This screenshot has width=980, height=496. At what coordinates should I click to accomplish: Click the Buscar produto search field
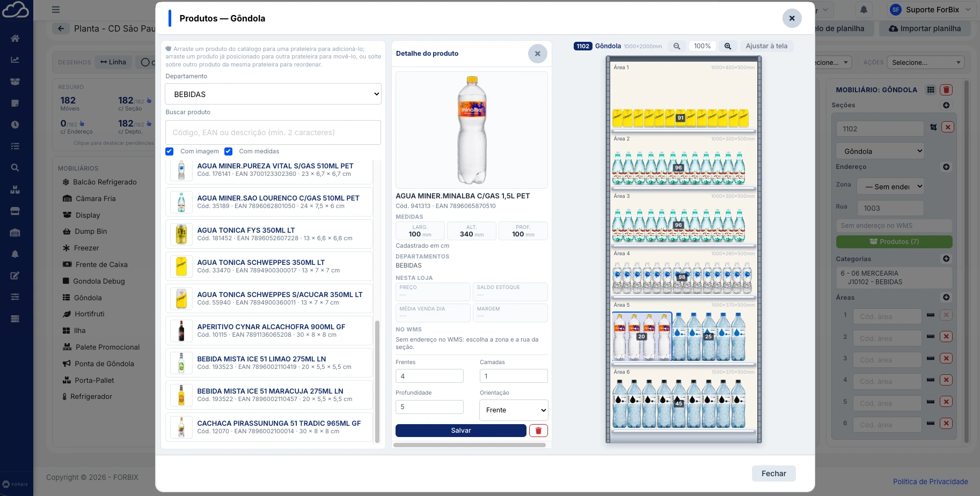[x=273, y=132]
